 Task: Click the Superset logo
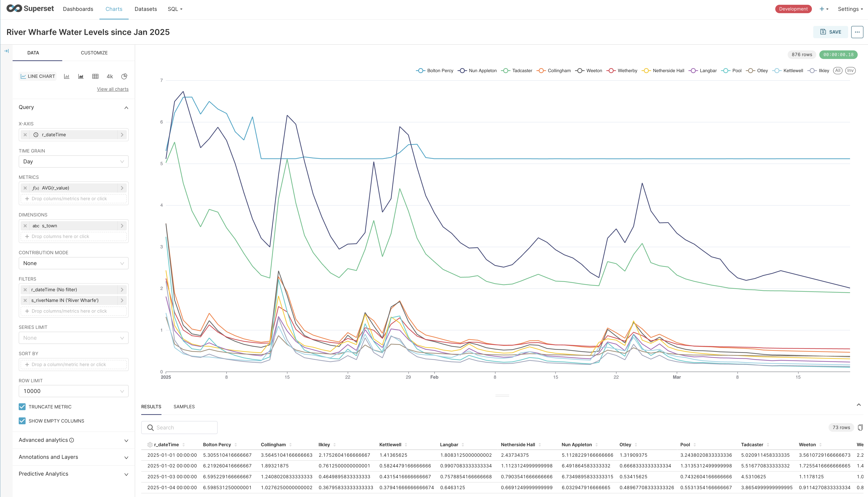tap(30, 9)
